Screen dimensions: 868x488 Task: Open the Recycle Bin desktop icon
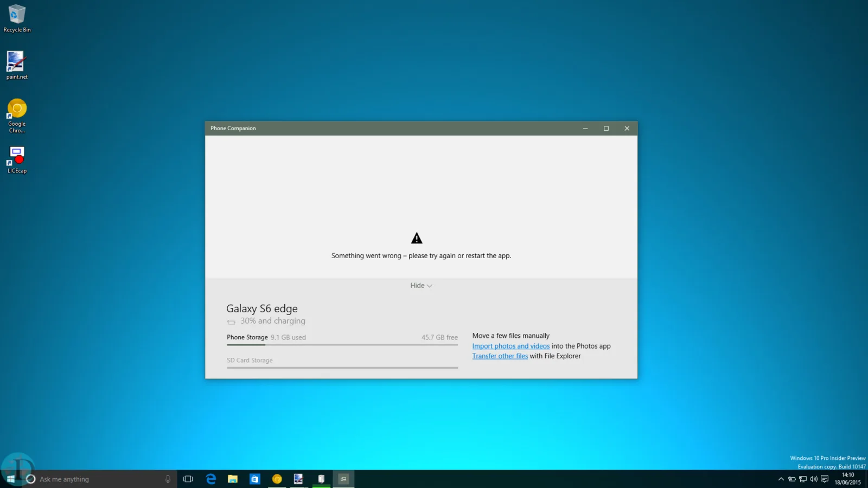(17, 19)
